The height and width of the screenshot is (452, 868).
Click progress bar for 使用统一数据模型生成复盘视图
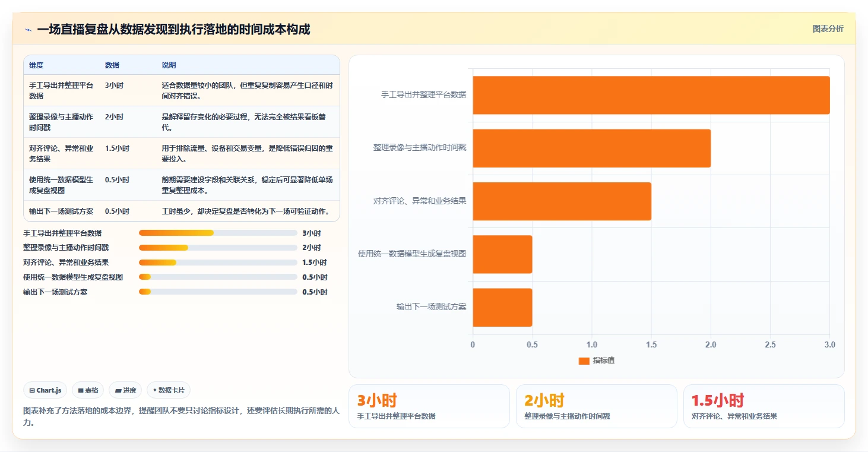[x=218, y=277]
